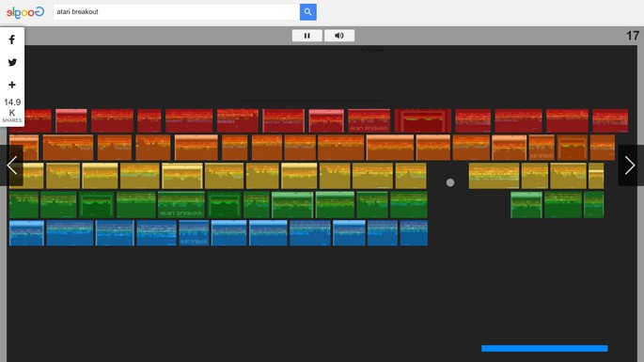Go to the previous slide arrow
This screenshot has width=644, height=362.
point(11,165)
